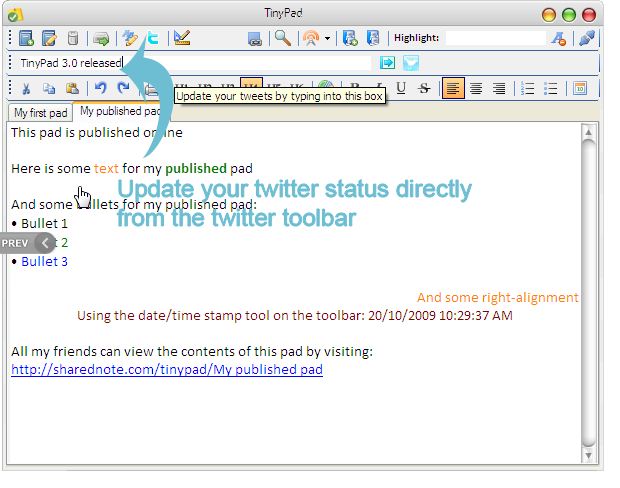
Task: Toggle underline formatting
Action: click(x=401, y=88)
